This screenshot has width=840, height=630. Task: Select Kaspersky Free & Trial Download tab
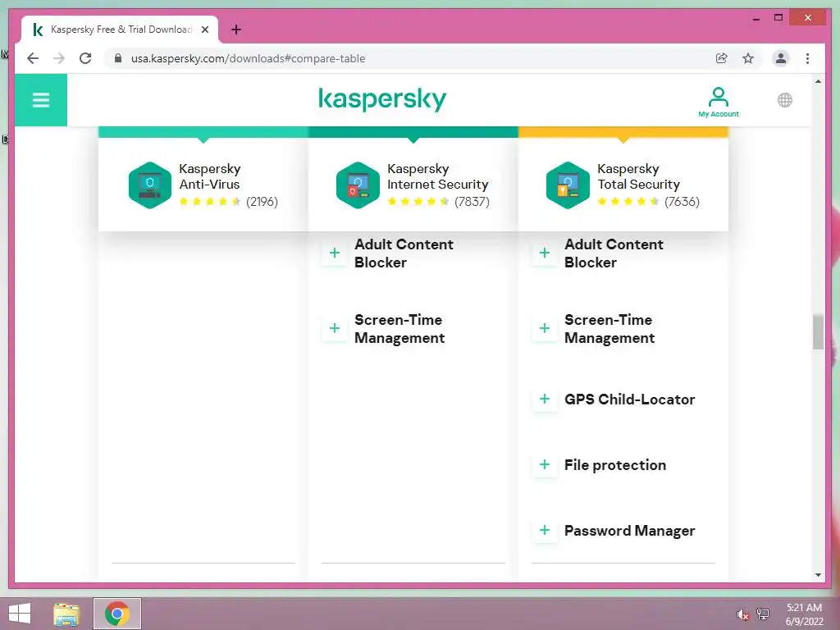[120, 30]
